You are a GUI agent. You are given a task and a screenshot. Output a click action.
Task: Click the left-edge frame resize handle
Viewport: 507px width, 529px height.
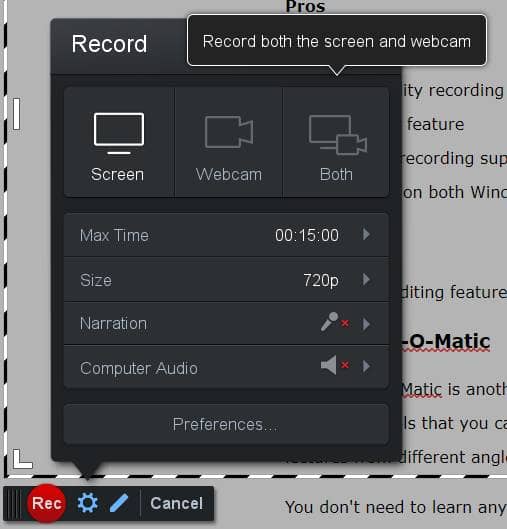click(17, 114)
